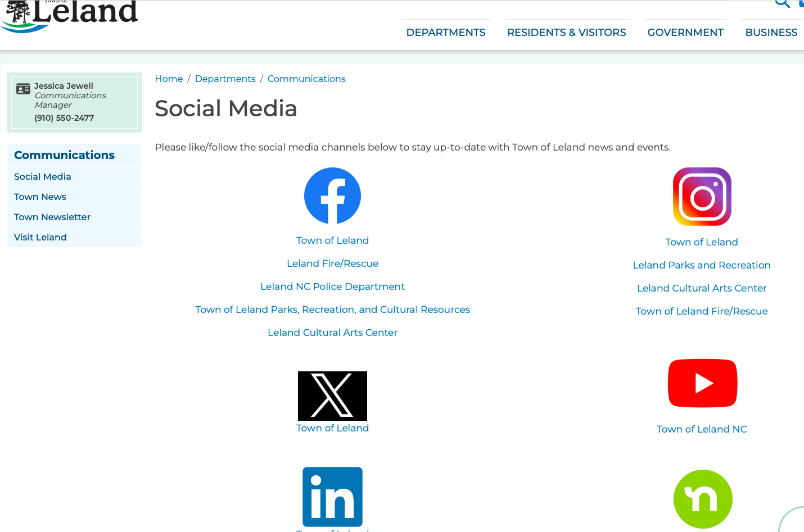
Task: Open the X (Twitter) logo icon
Action: pos(332,396)
